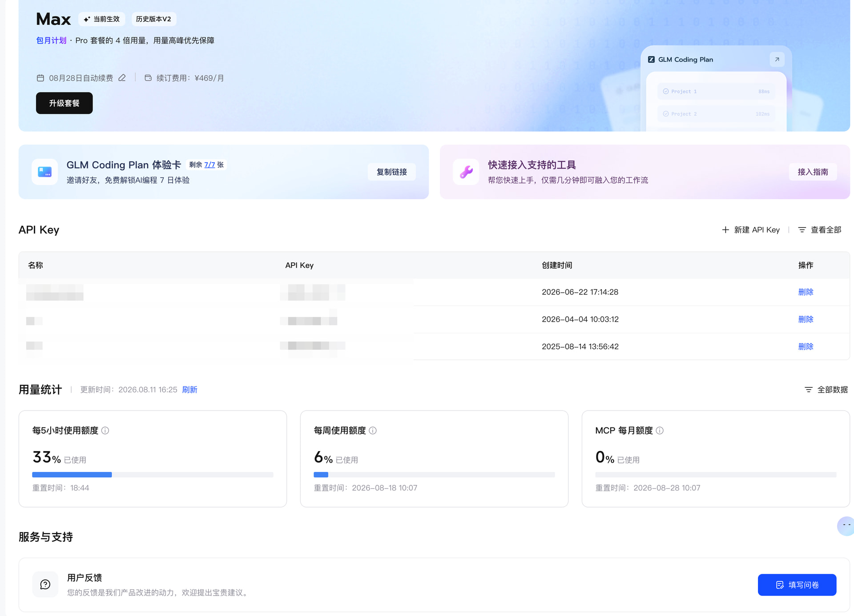This screenshot has width=854, height=616.
Task: Click Project 1 row in GLM Coding Plan preview
Action: tap(716, 91)
